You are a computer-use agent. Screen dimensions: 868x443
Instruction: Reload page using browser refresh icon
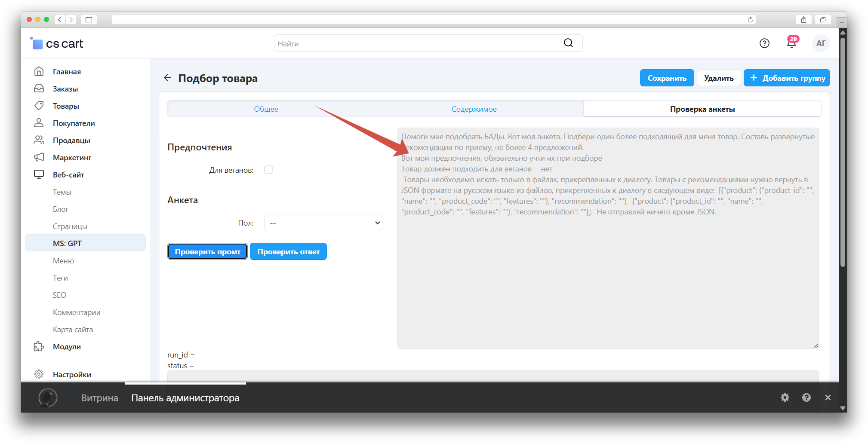pyautogui.click(x=750, y=20)
